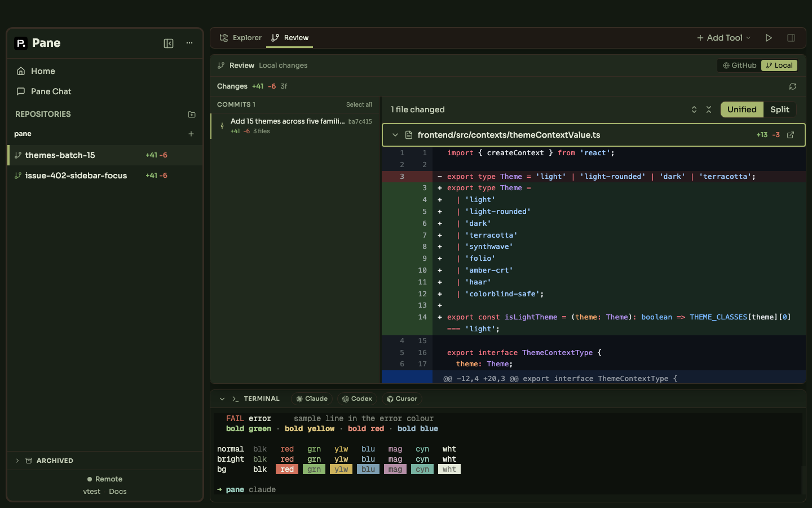Collapse the themeContextValue.ts file diff
Viewport: 812px width, 508px height.
[x=395, y=135]
